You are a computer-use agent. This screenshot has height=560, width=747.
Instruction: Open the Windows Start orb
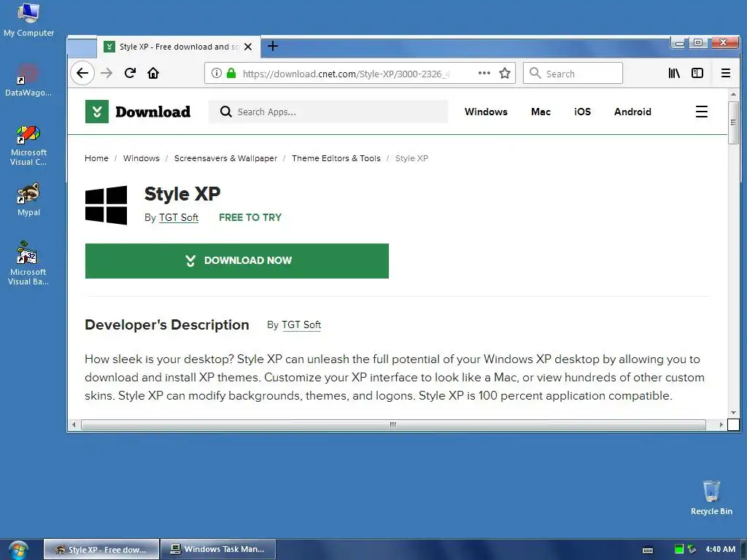click(x=18, y=550)
